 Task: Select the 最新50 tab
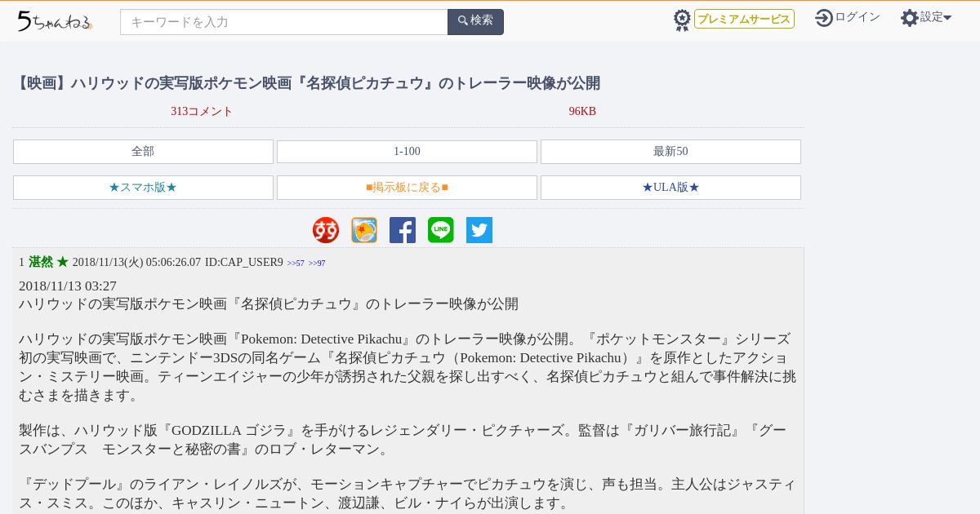click(x=670, y=152)
